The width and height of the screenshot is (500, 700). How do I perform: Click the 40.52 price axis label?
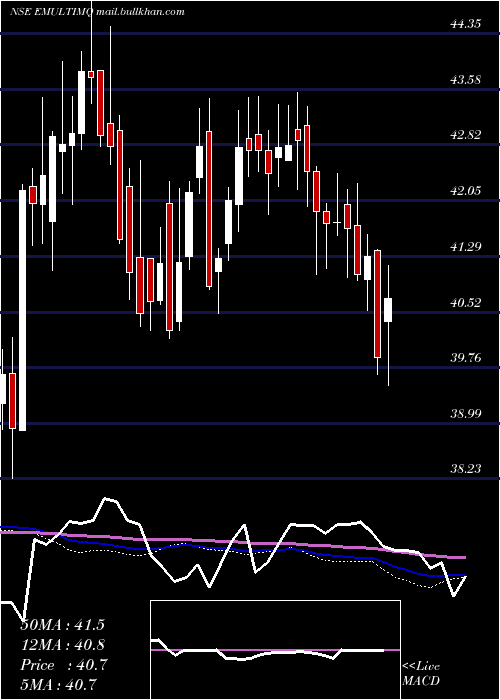point(466,303)
